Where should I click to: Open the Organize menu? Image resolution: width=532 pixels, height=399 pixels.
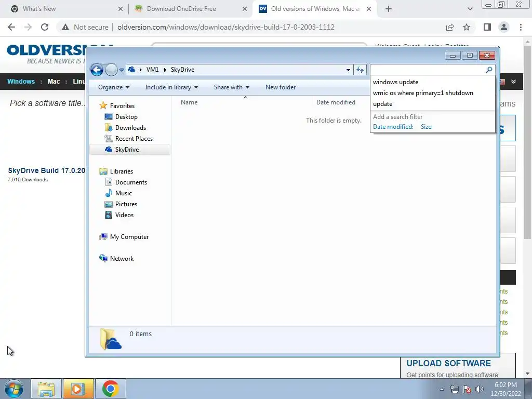coord(114,87)
